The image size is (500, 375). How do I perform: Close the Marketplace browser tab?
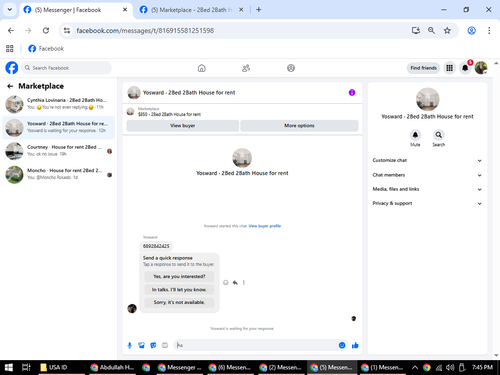click(241, 10)
